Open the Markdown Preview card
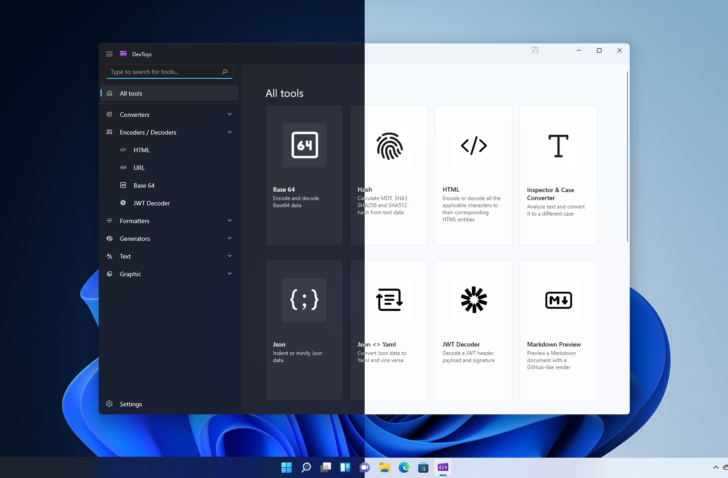Image resolution: width=728 pixels, height=478 pixels. tap(558, 330)
